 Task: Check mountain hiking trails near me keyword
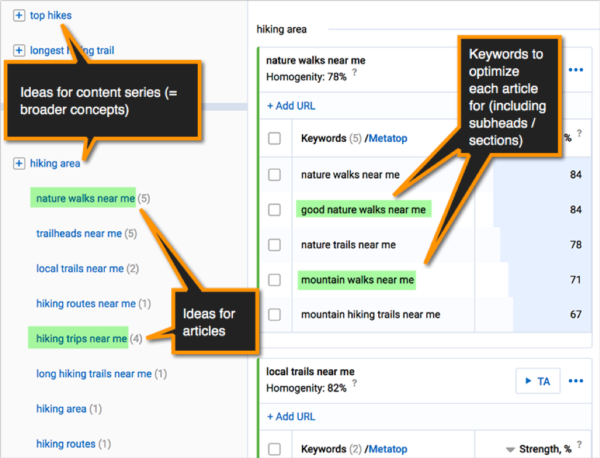tap(274, 315)
